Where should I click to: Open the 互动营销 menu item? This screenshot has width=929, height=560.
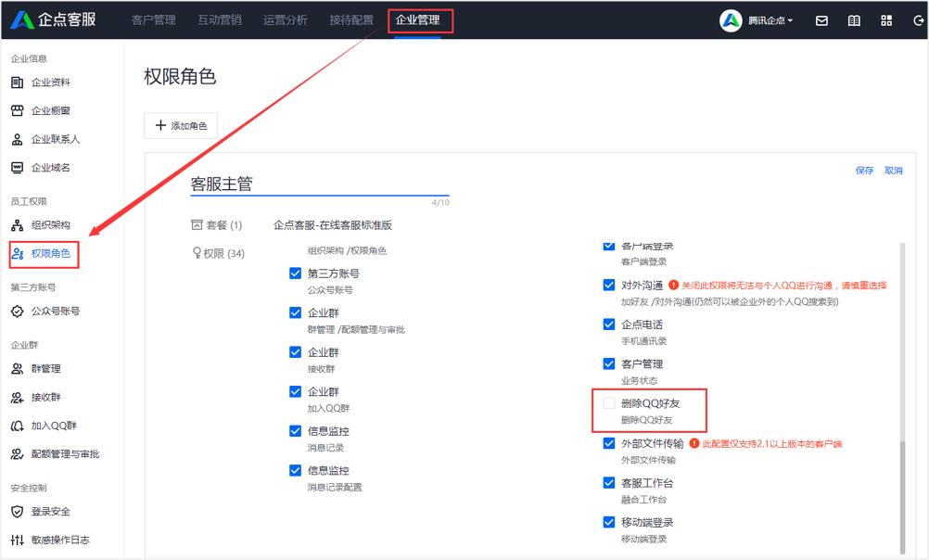(x=217, y=18)
